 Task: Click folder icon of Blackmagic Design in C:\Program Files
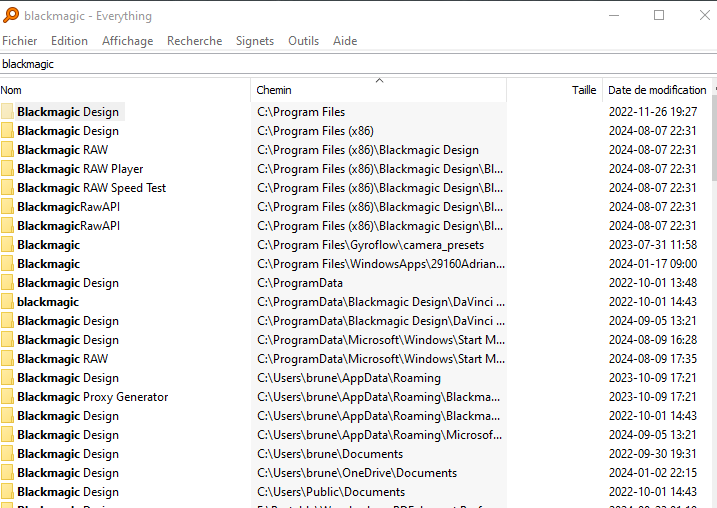click(7, 112)
